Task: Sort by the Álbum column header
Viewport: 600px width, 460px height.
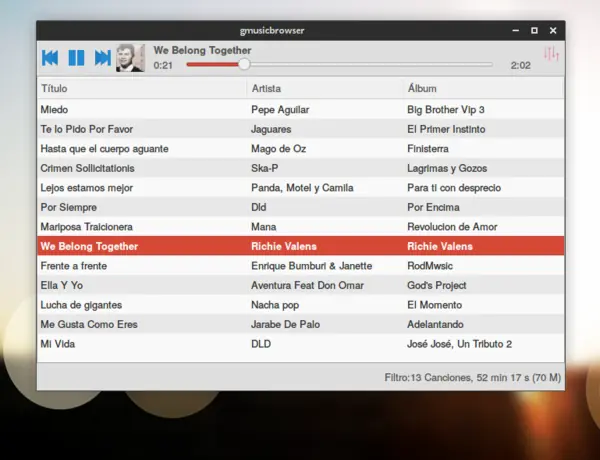Action: pyautogui.click(x=484, y=88)
